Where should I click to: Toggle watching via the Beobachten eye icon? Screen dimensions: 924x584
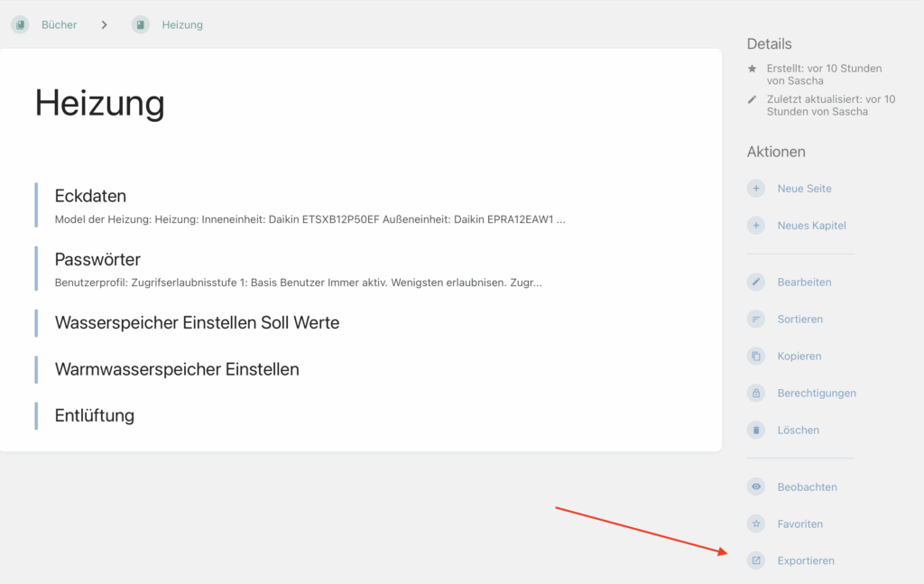coord(756,487)
